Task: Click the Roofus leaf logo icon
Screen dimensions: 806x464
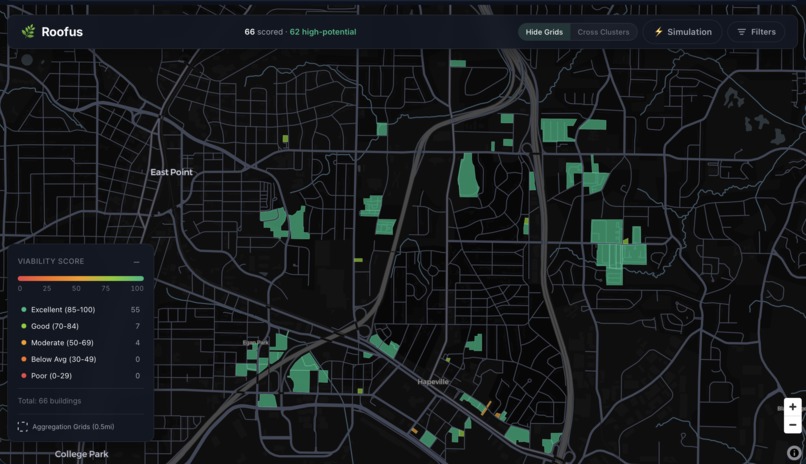Action: [x=29, y=32]
